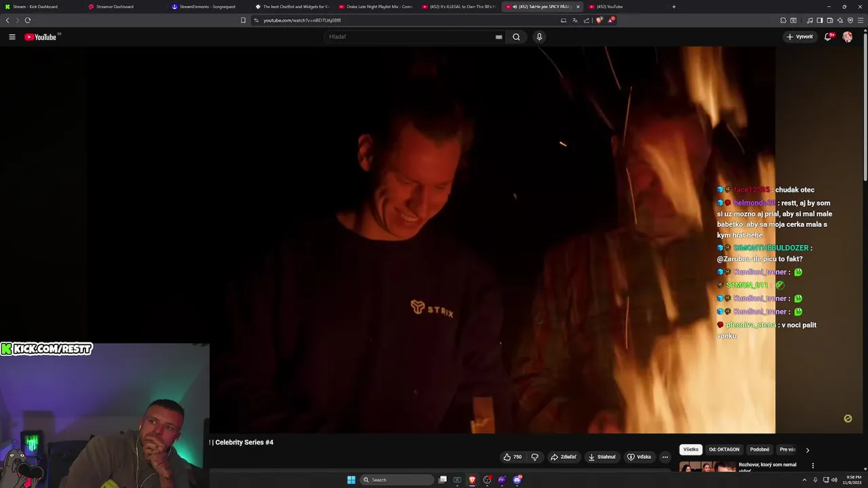Open the media playlist music-note icon in the toolbar
Image resolution: width=868 pixels, height=488 pixels.
click(x=810, y=20)
